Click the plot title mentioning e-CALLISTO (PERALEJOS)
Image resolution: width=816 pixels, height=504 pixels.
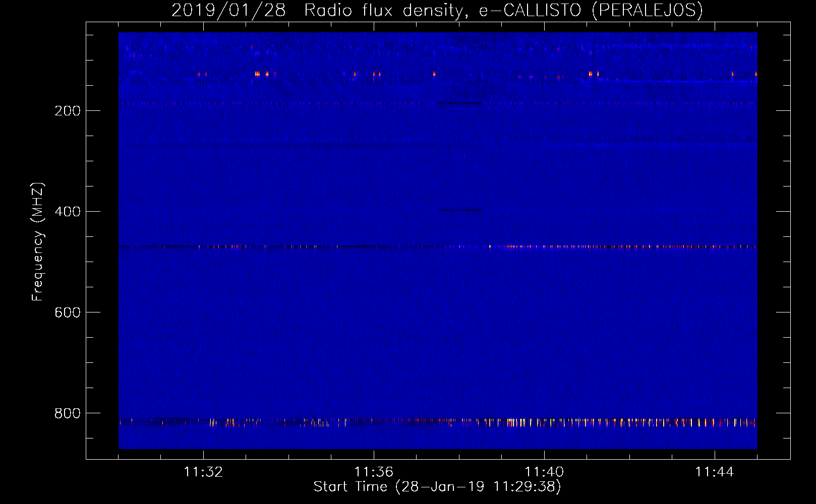pyautogui.click(x=437, y=11)
